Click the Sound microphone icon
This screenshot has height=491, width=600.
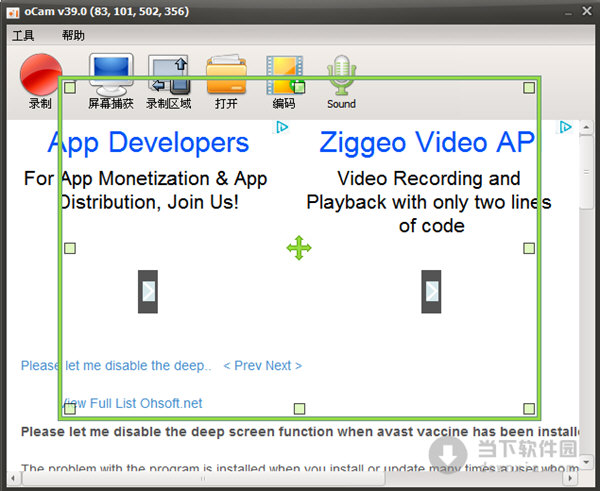[341, 75]
